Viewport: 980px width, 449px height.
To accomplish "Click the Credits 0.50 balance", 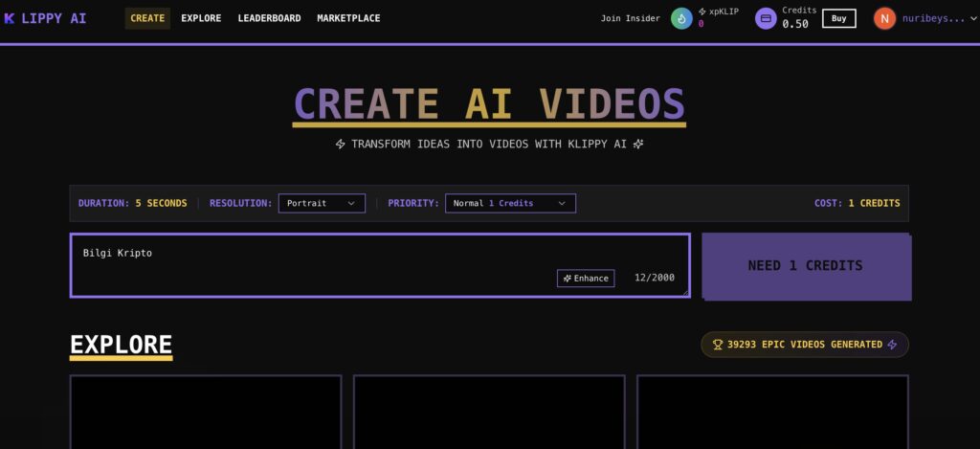I will [x=799, y=17].
